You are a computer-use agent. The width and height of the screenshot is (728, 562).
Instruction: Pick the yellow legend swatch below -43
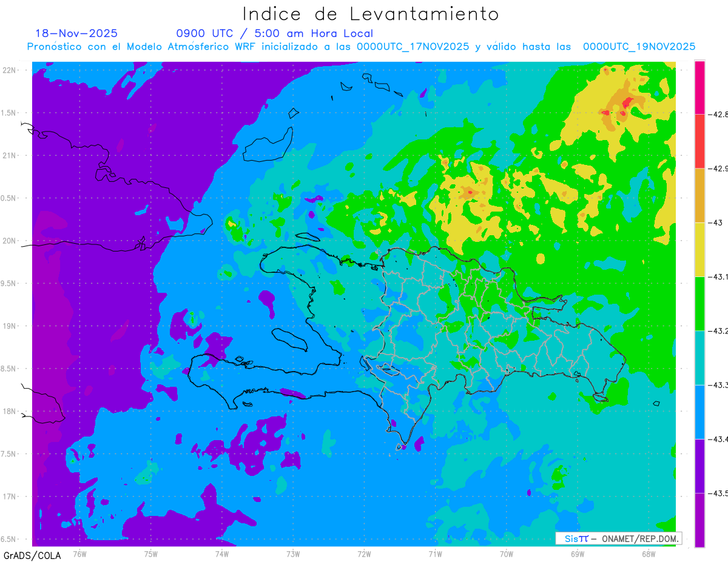699,249
